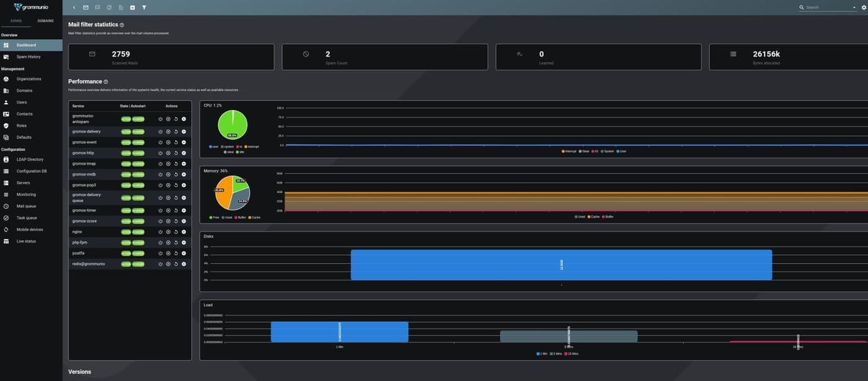Open the mail filter icon in top toolbar
Screen dimensions: 868x381
tap(143, 7)
